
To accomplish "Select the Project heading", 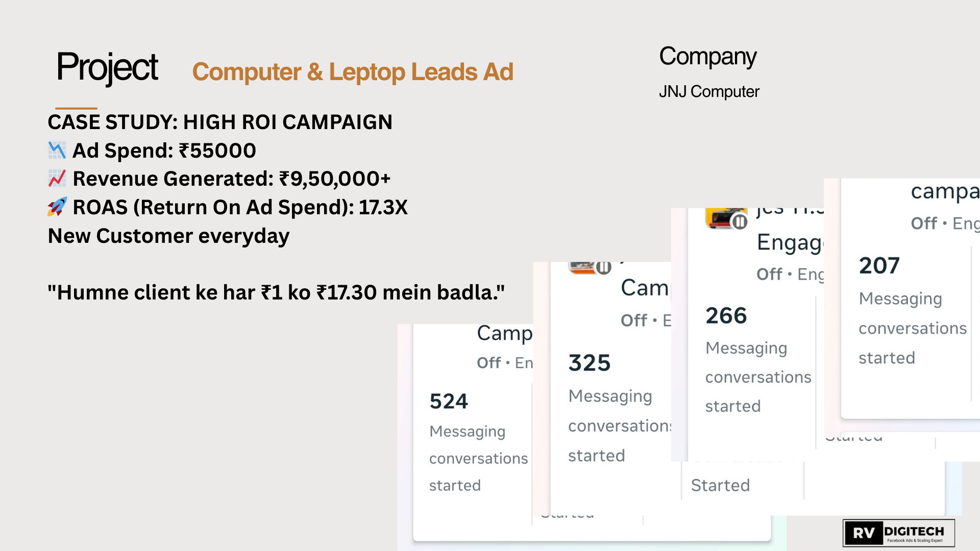I will [107, 67].
